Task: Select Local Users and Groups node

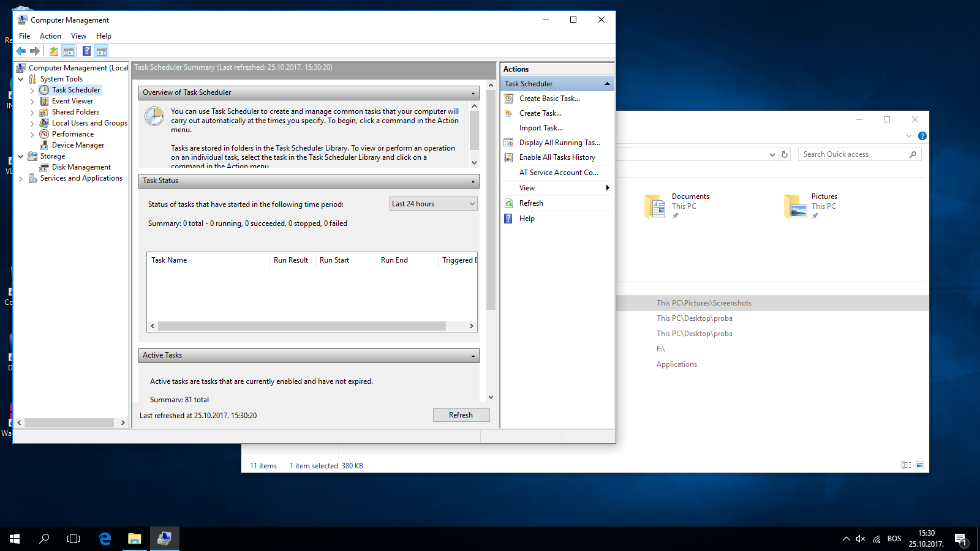Action: pos(89,123)
